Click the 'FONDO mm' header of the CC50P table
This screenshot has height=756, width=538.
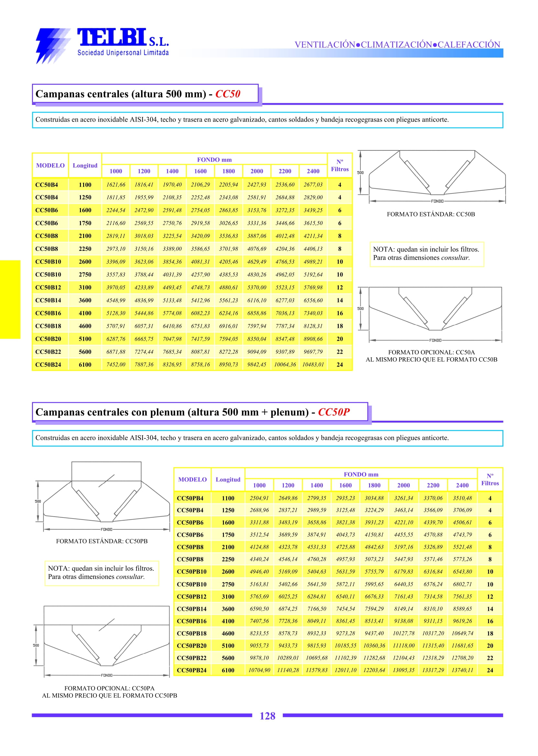361,474
